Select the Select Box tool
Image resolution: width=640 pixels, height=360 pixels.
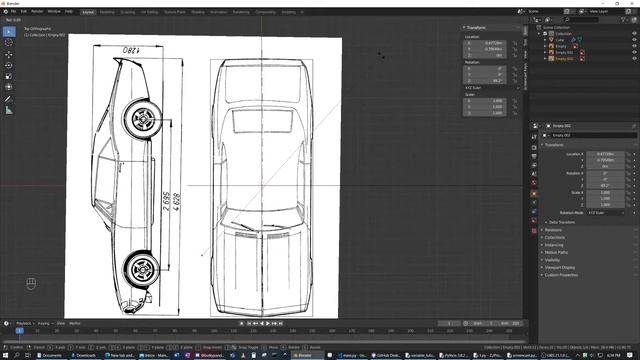point(9,31)
